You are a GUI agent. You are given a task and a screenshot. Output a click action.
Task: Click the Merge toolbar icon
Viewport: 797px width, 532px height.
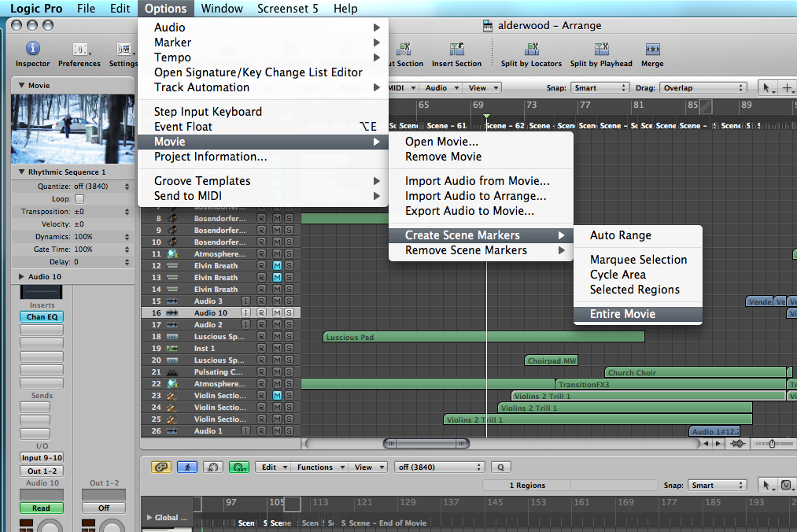pos(653,50)
